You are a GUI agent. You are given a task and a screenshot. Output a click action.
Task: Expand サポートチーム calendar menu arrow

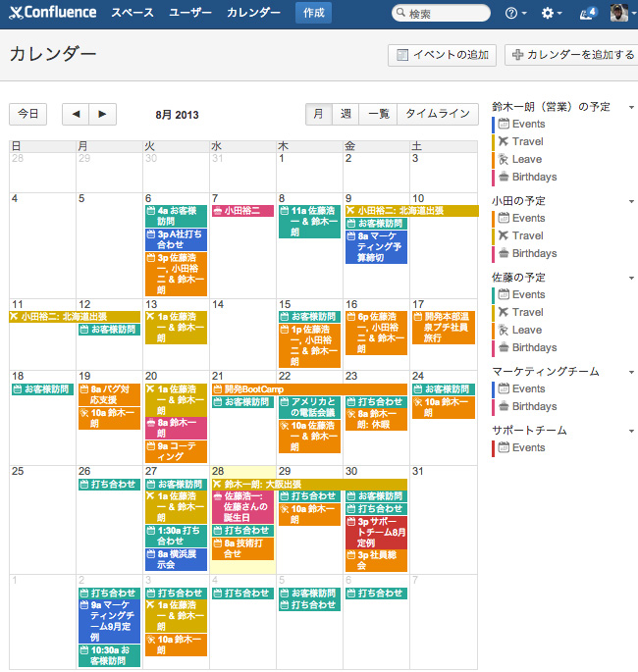[x=631, y=431]
